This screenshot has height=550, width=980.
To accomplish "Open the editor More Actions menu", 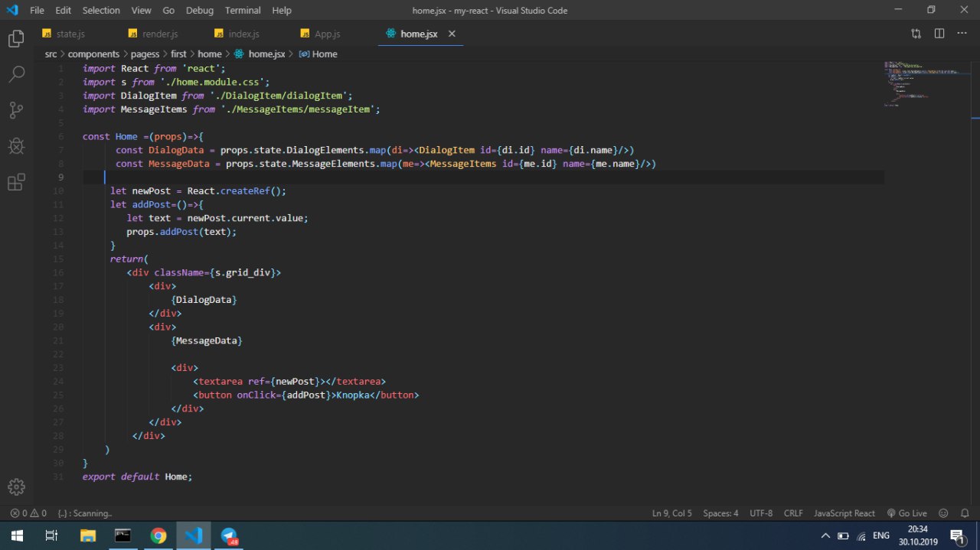I will (961, 34).
